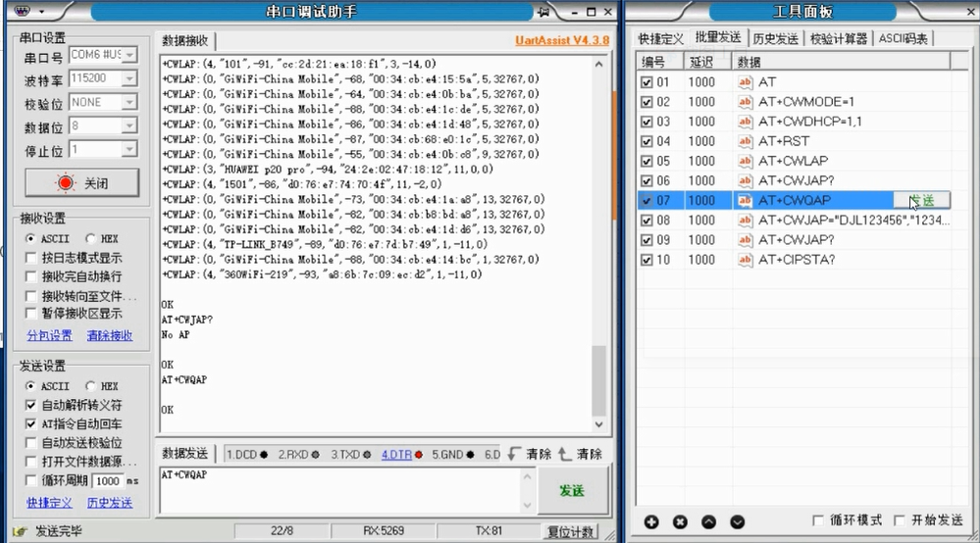Click the 5.GND signal indicator
980x543 pixels.
(452, 455)
